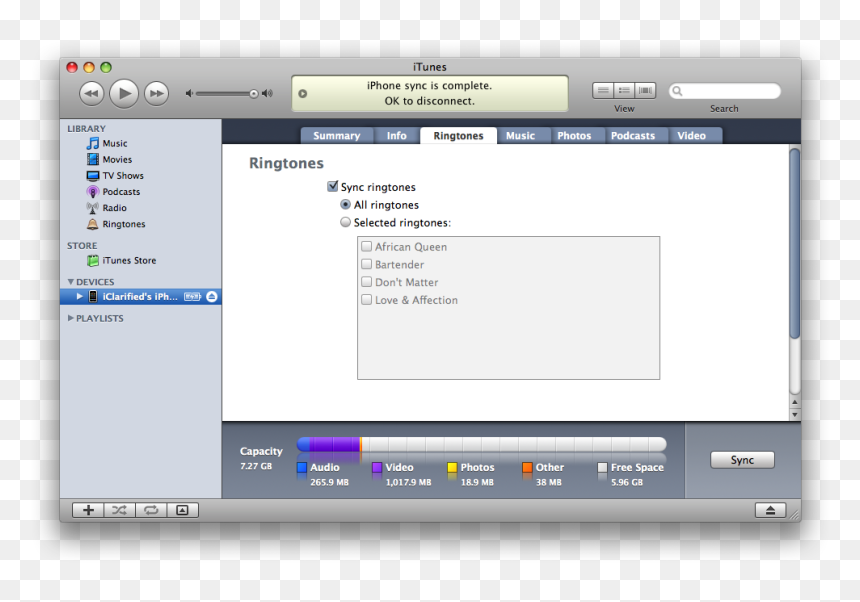Image resolution: width=860 pixels, height=602 pixels.
Task: Check Bartender ringtone
Action: [x=366, y=264]
